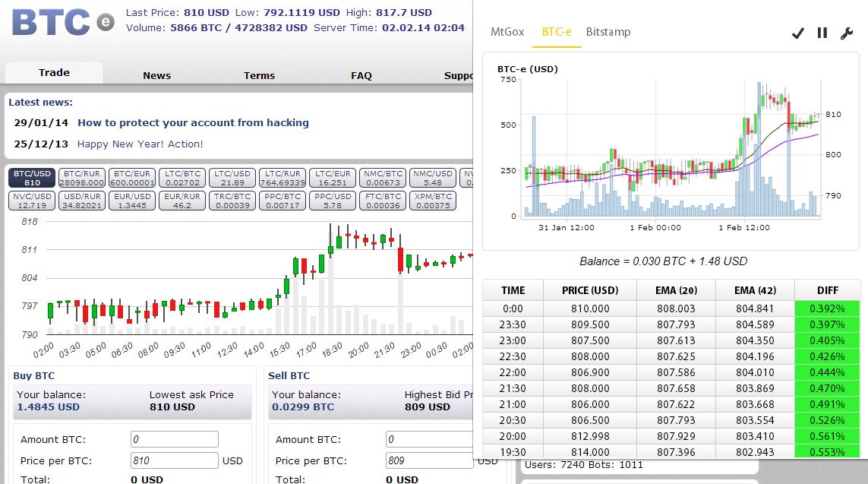Click the Buy BTC Amount BTC field
Image resolution: width=868 pixels, height=484 pixels.
175,439
